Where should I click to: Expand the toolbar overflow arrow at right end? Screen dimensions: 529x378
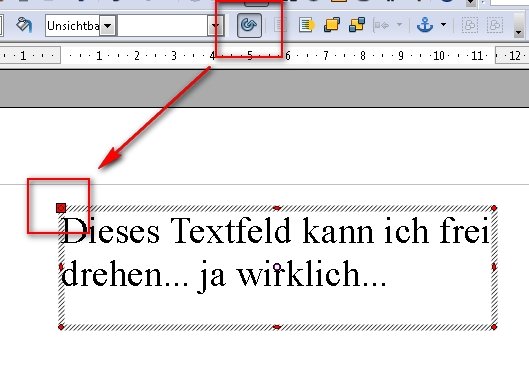519,32
